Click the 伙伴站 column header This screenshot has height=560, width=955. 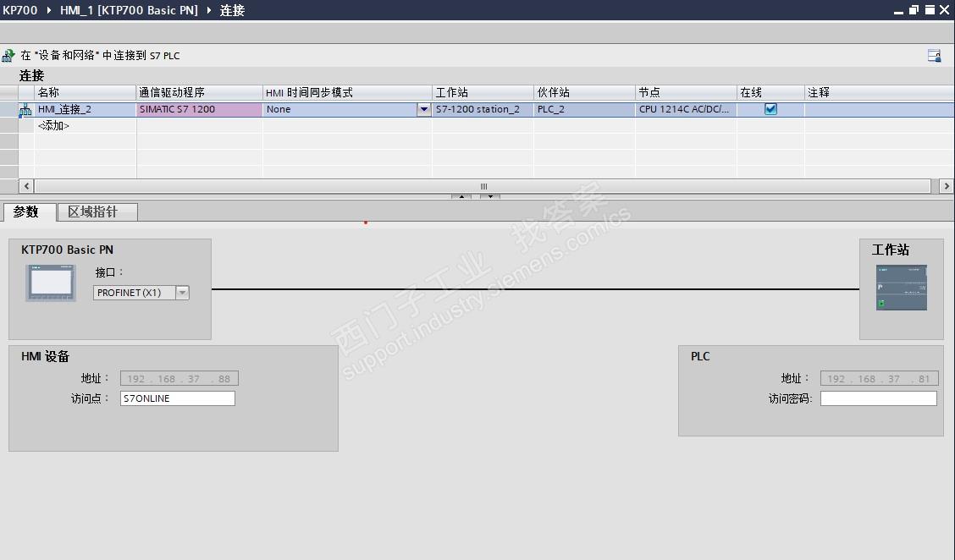[584, 92]
